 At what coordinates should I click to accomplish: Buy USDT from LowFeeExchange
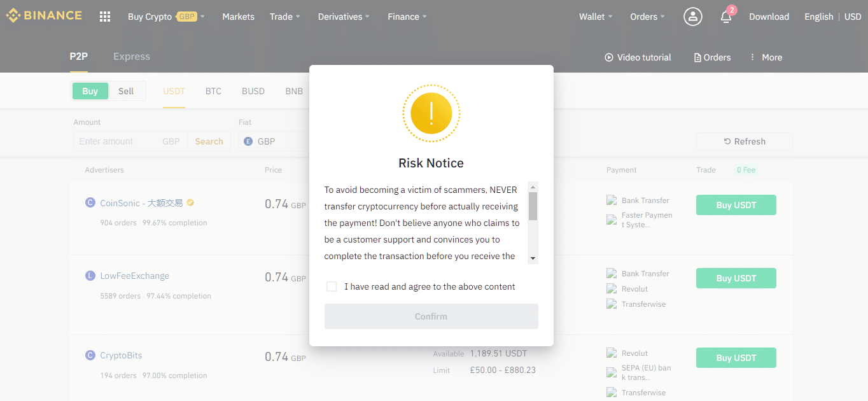click(x=736, y=278)
